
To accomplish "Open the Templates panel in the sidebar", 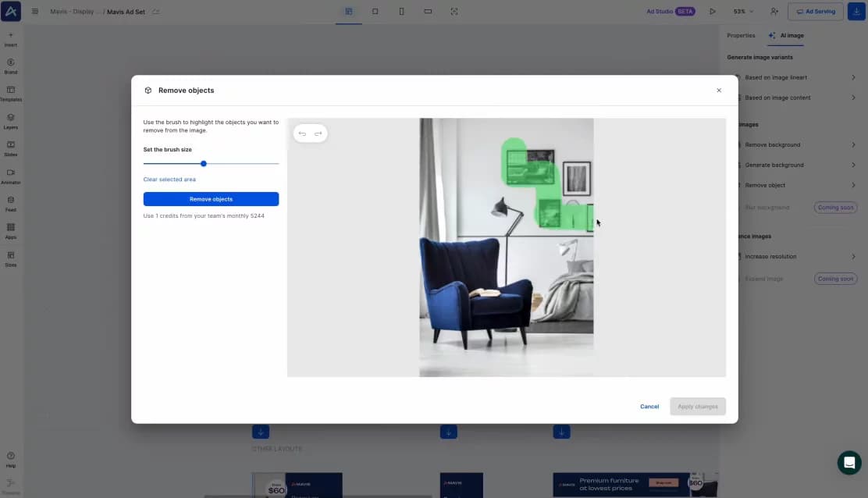I will point(11,94).
